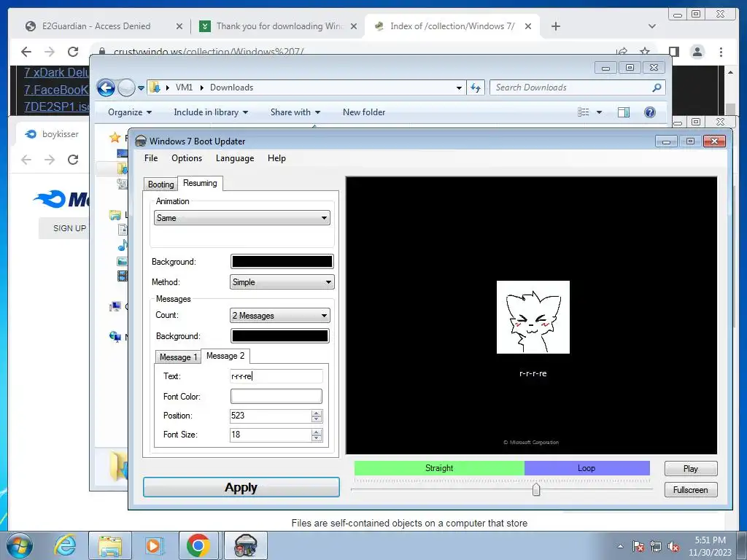Open the Options menu in Boot Updater
This screenshot has width=747, height=560.
[x=187, y=158]
